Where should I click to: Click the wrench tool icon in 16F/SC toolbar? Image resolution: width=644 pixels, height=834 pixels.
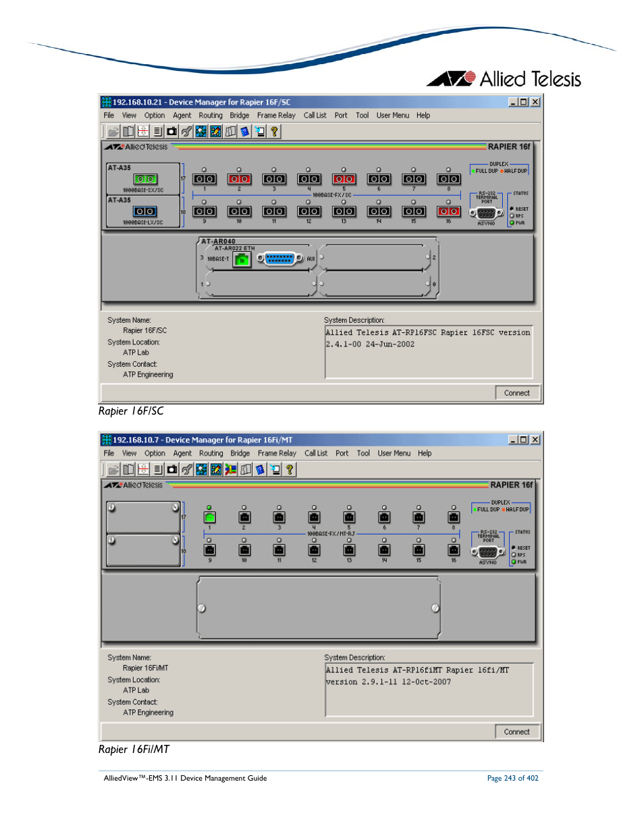coord(186,132)
